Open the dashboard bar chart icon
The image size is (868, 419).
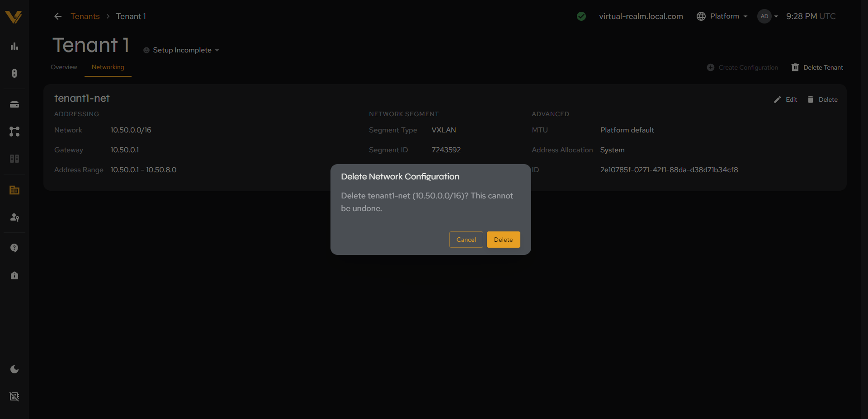pyautogui.click(x=14, y=46)
